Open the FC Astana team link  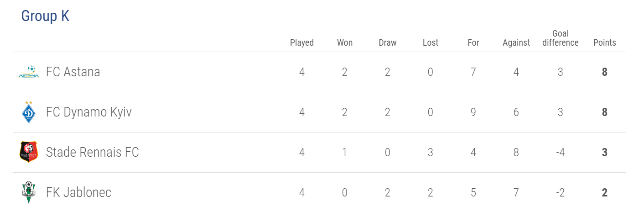[x=73, y=72]
